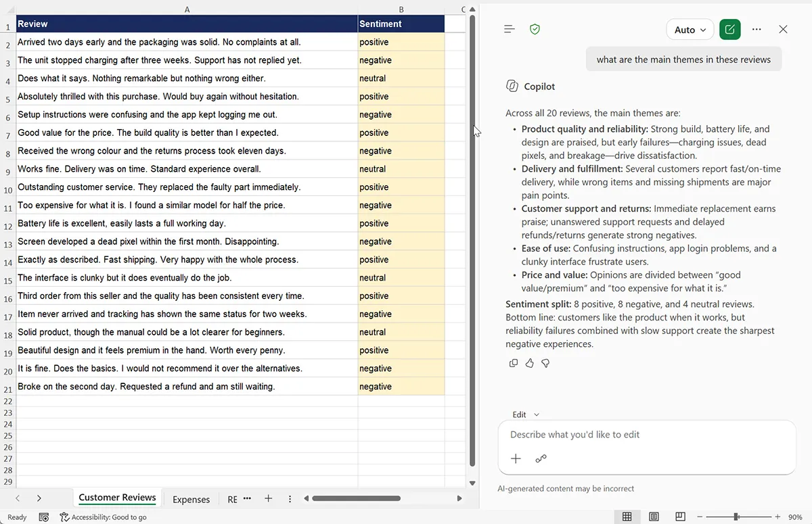Switch to the Customer Reviews sheet tab
This screenshot has height=524, width=812.
click(117, 498)
